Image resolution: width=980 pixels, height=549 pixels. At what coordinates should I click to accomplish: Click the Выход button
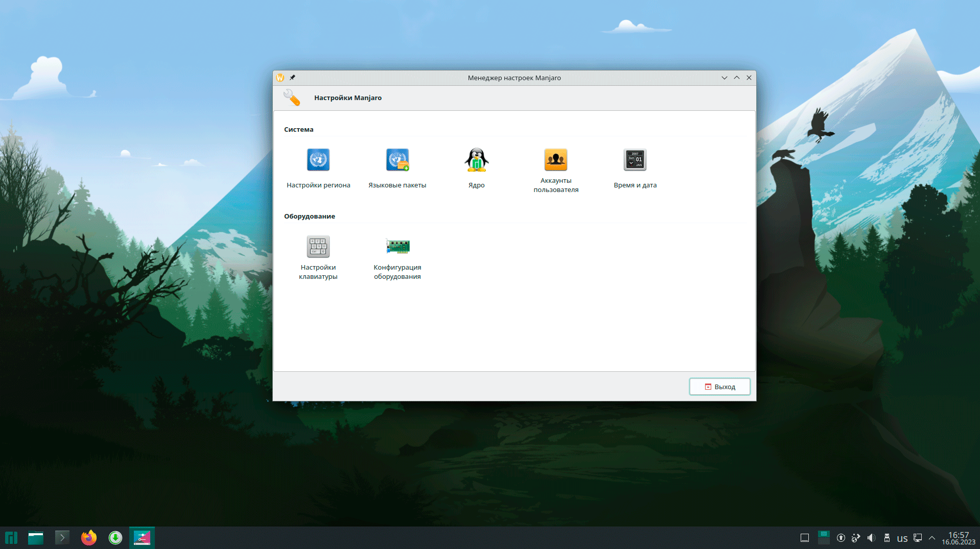(x=719, y=387)
